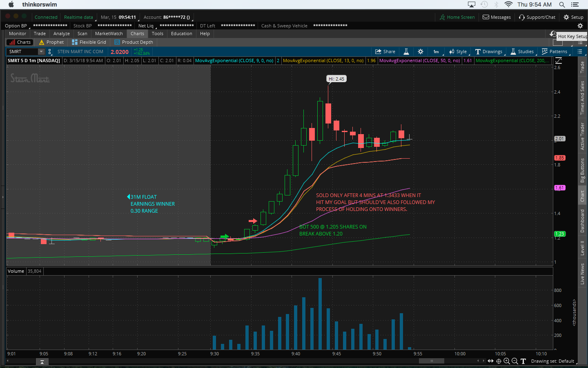The image size is (588, 368).
Task: Open the Account selector dropdown
Action: (168, 17)
